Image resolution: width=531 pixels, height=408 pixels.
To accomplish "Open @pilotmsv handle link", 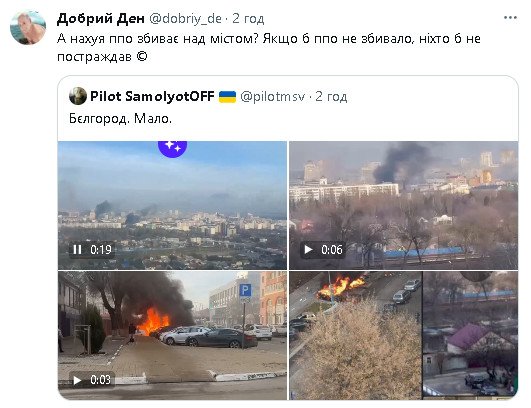I will point(272,97).
